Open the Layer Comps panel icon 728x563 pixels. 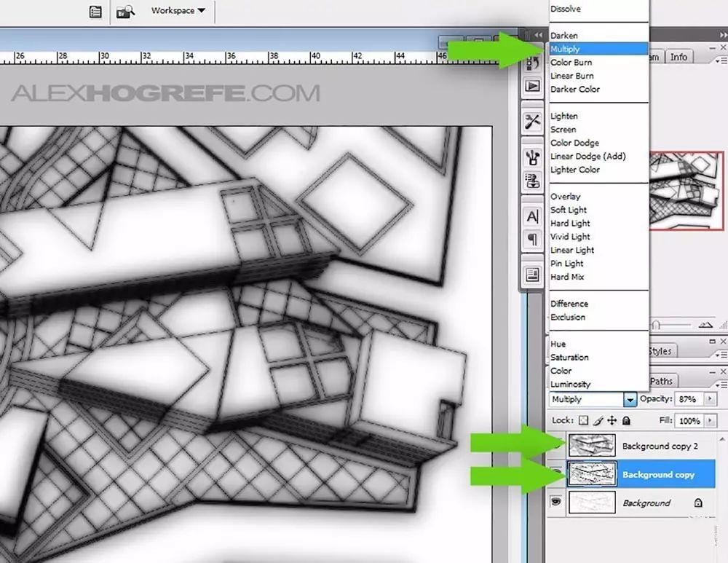(533, 275)
